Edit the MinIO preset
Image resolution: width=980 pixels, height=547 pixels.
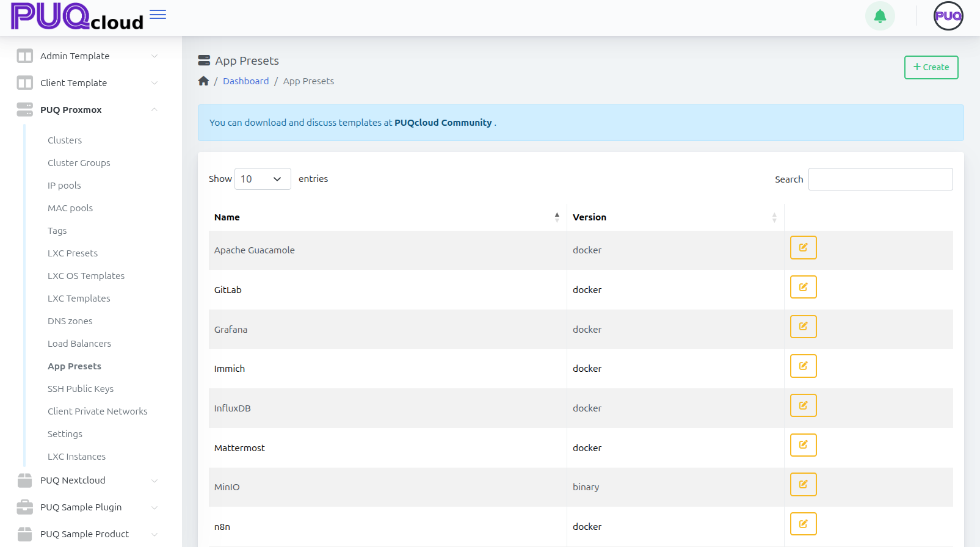coord(803,485)
